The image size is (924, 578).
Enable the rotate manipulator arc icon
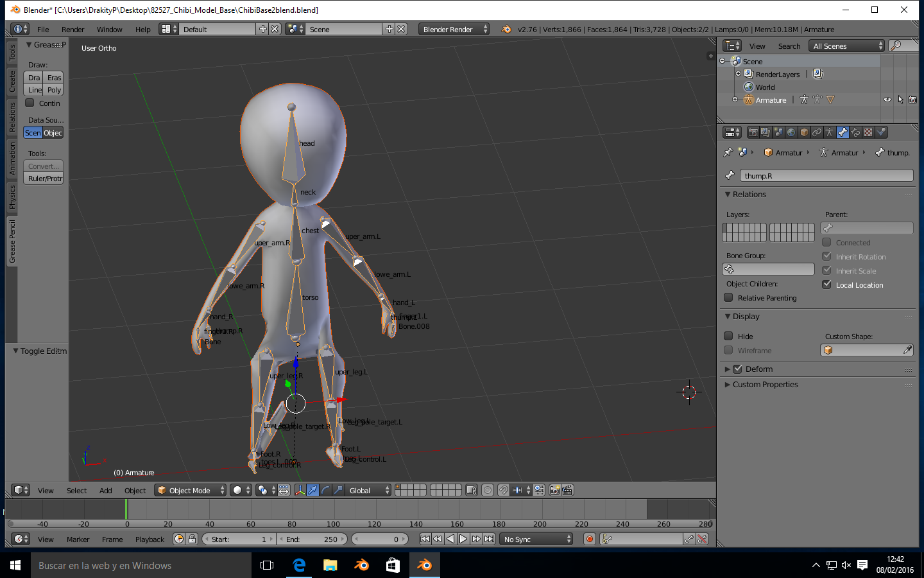pos(325,490)
